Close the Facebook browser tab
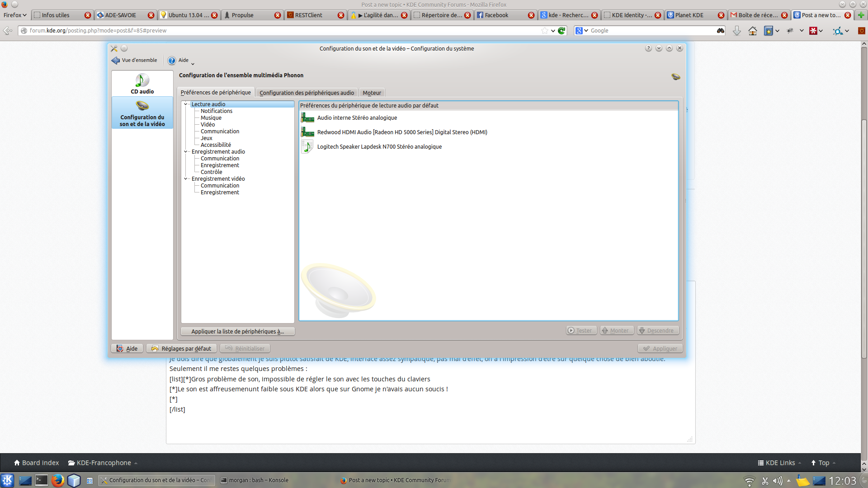 [x=531, y=15]
